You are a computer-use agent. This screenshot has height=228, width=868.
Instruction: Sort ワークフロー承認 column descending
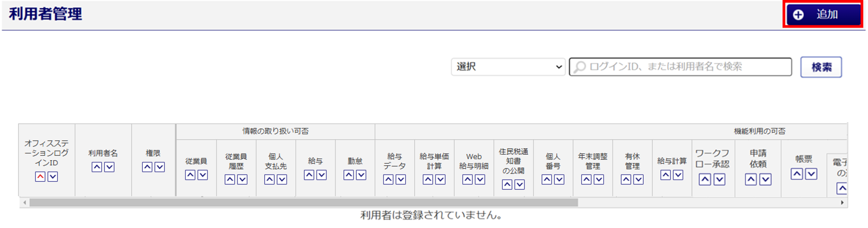point(719,179)
